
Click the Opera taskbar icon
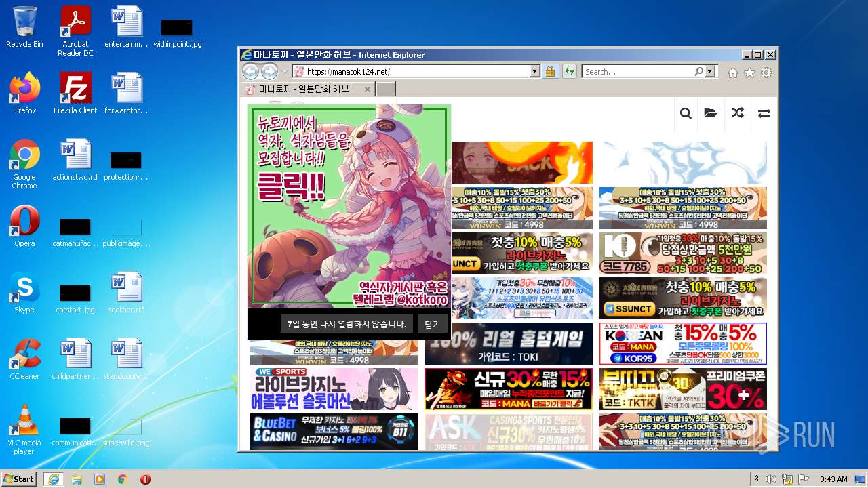[145, 479]
